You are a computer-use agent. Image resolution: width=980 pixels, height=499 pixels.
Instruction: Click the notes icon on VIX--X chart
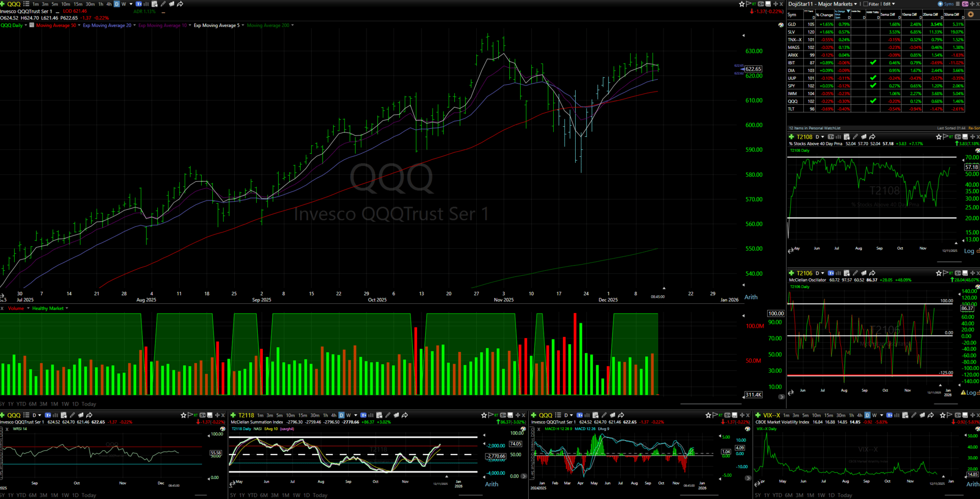coord(922,415)
